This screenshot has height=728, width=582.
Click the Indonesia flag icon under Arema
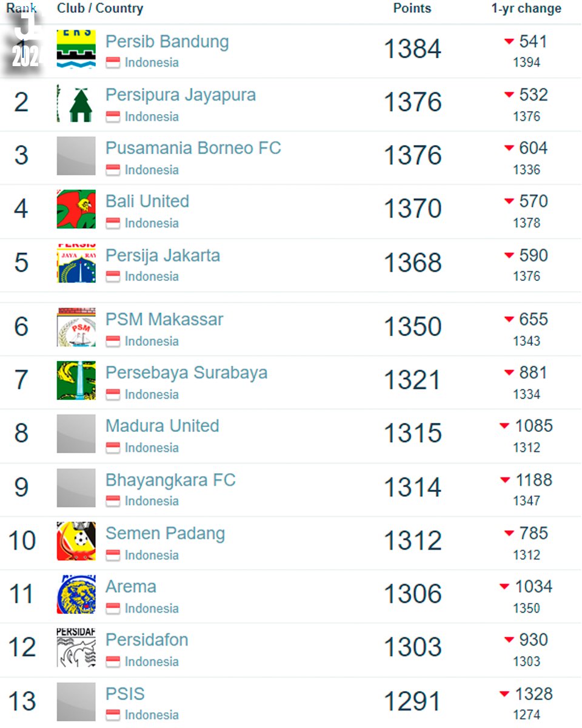pos(113,608)
